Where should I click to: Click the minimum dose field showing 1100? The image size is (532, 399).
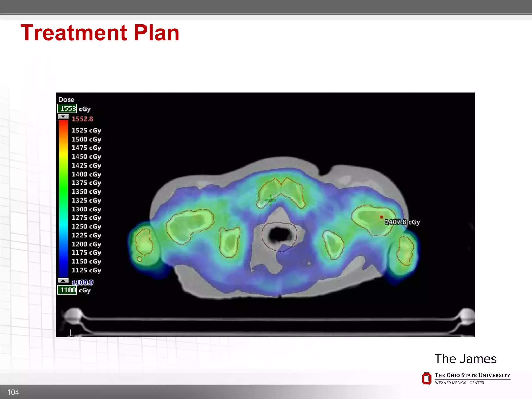(x=67, y=290)
